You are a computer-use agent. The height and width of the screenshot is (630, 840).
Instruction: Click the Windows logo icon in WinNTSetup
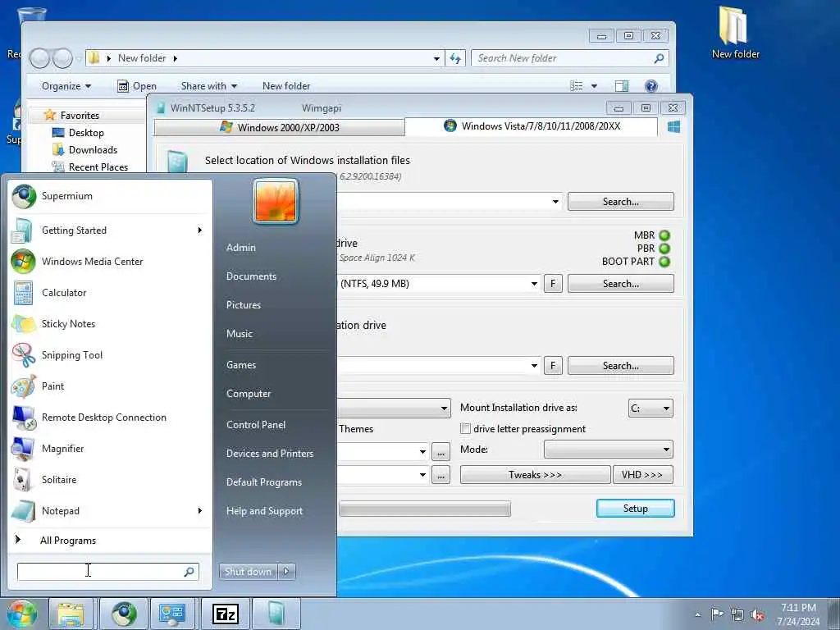(x=674, y=126)
